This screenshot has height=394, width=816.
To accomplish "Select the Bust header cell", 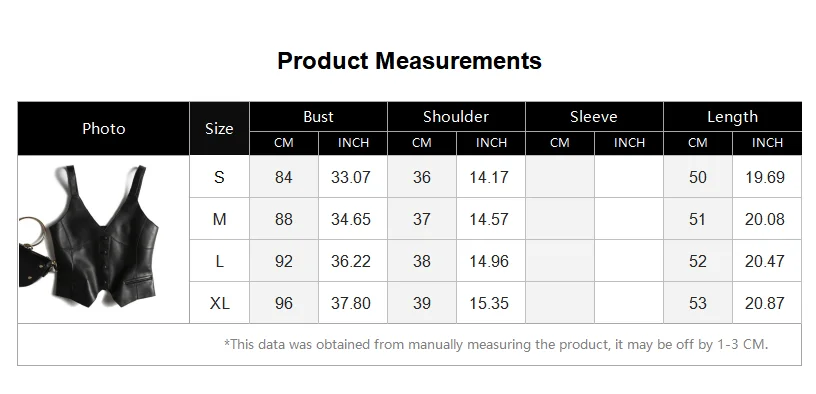I will 318,117.
